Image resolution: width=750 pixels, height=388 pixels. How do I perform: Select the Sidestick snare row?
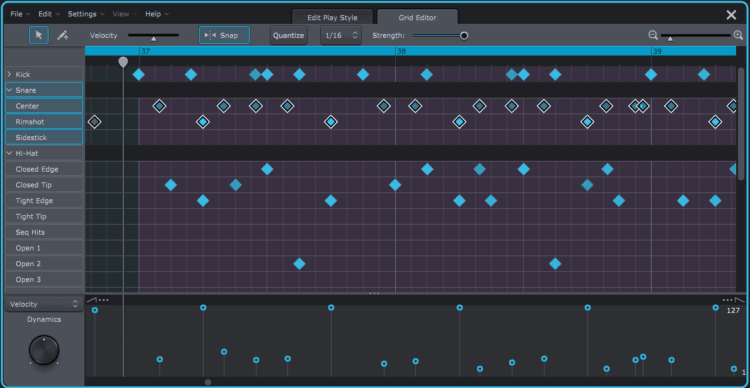coord(44,137)
